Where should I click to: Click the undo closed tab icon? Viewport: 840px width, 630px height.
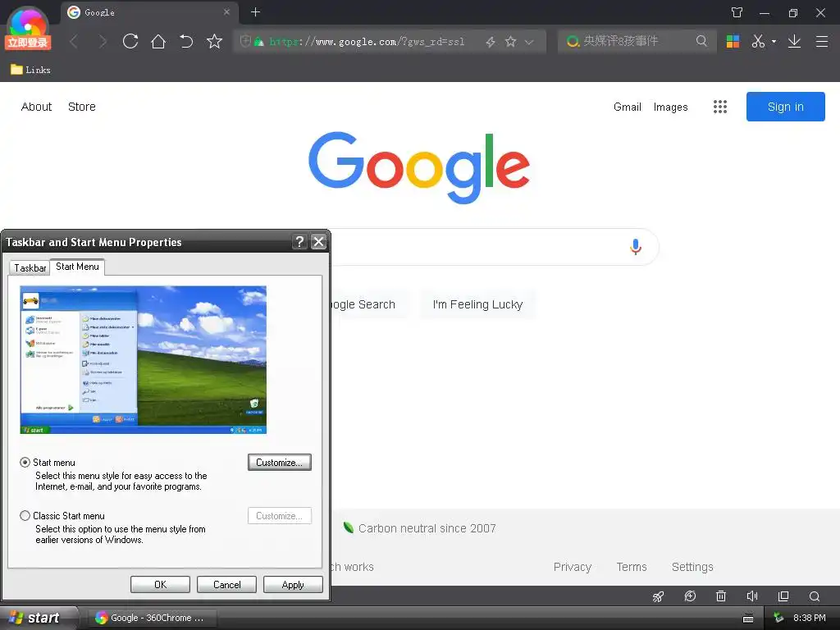click(186, 41)
